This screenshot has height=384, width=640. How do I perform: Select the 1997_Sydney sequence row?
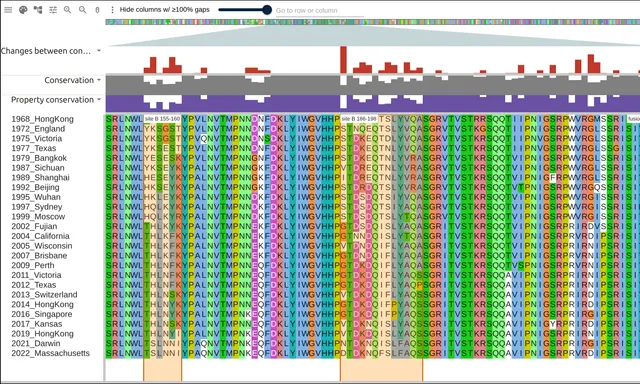pyautogui.click(x=37, y=206)
